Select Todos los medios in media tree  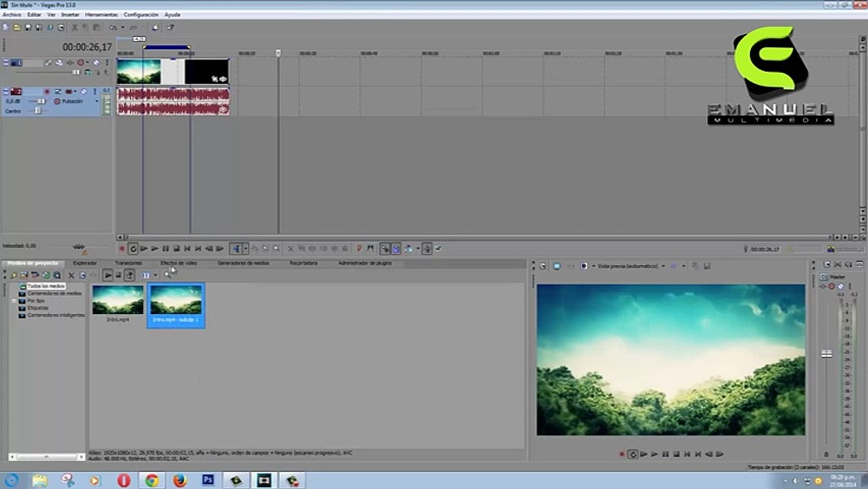(x=45, y=287)
